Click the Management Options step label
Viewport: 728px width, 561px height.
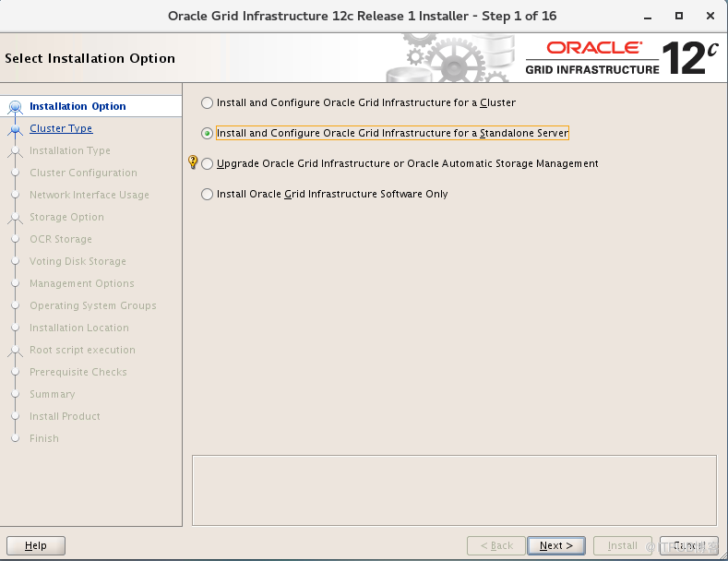[82, 284]
